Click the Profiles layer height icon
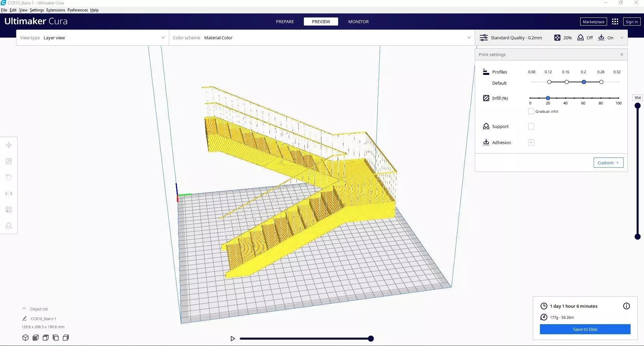 tap(486, 72)
